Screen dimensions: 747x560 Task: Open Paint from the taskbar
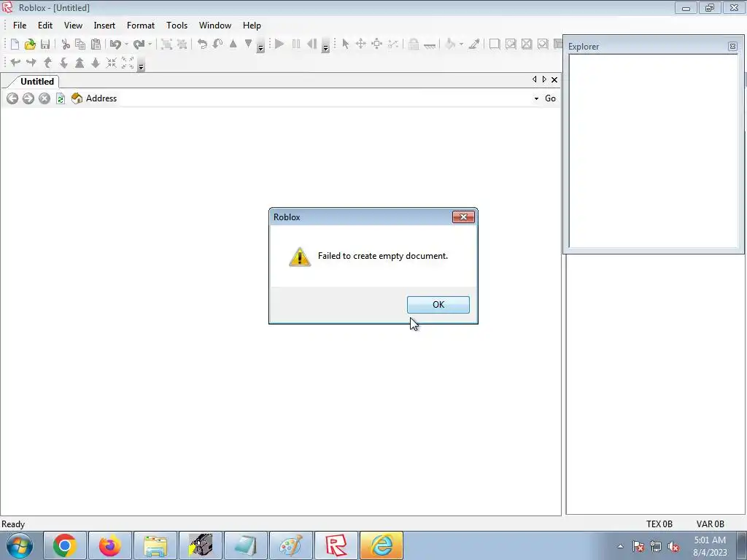(x=290, y=545)
